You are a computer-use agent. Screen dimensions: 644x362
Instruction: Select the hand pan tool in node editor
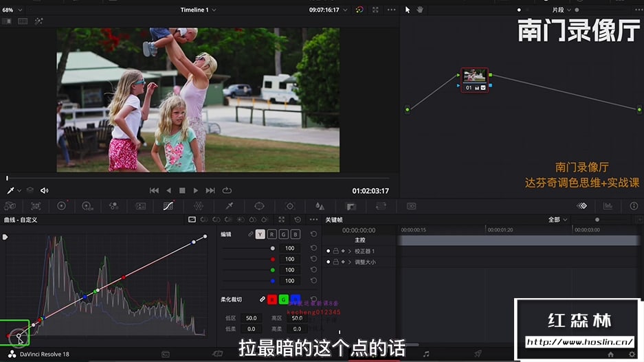[420, 10]
